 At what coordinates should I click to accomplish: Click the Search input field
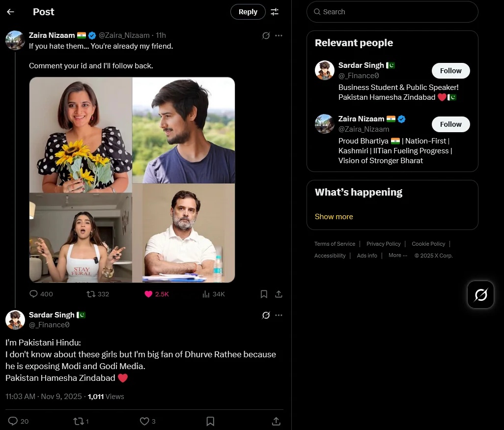pos(392,12)
